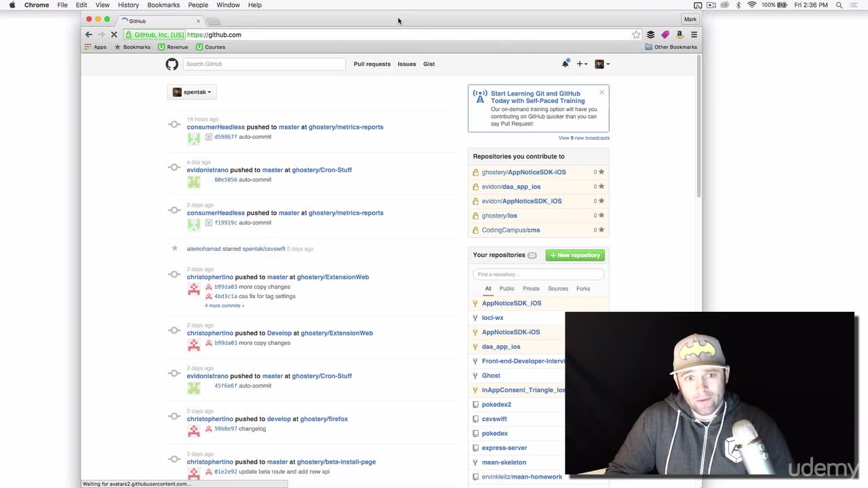Screen dimensions: 868x488
Task: Click star icon for ghostery/AppNoticeSDK-iOS
Action: click(601, 172)
